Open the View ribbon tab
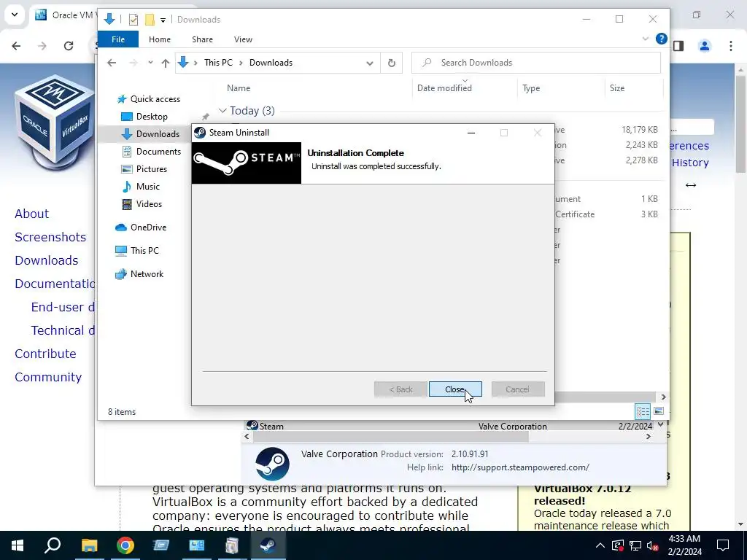This screenshot has height=560, width=747. click(243, 39)
